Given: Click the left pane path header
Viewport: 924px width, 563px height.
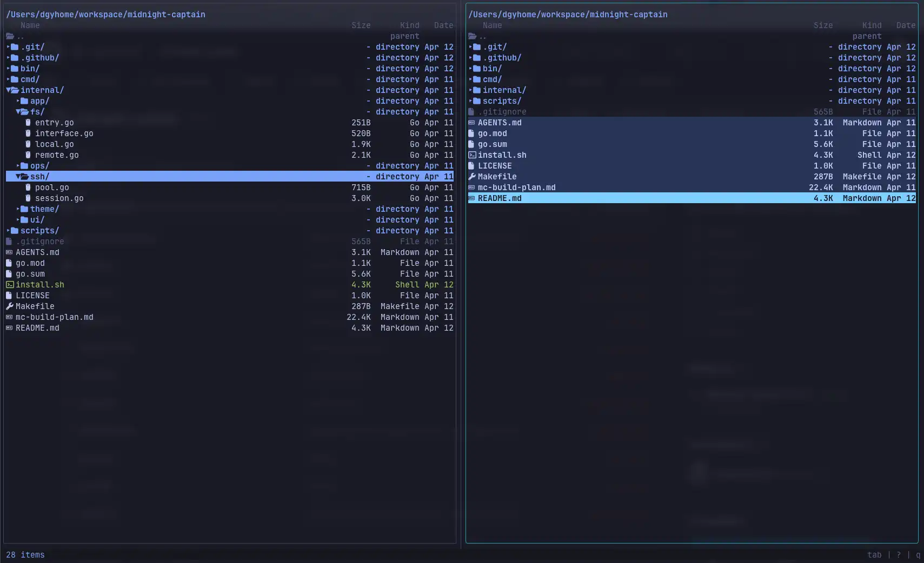Looking at the screenshot, I should [x=105, y=15].
